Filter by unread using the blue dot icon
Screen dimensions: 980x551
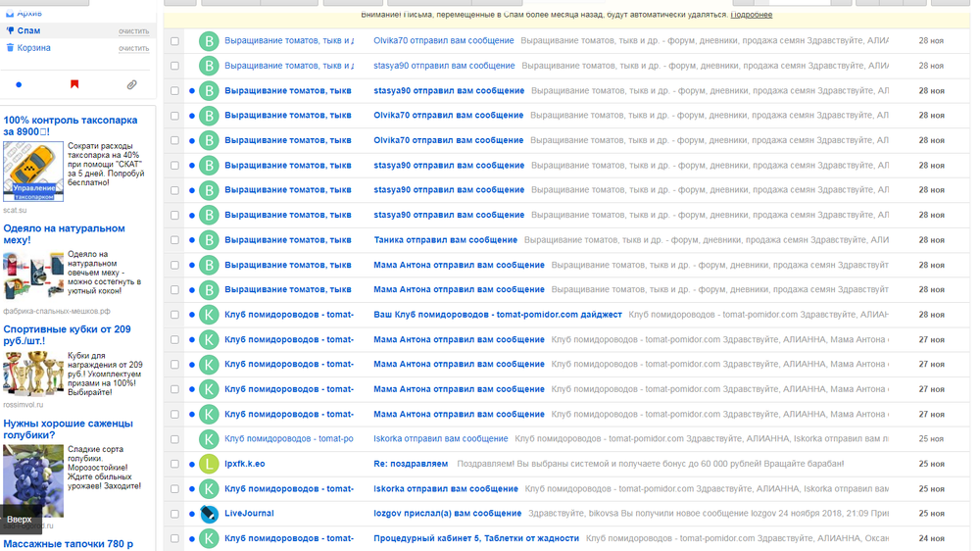(x=19, y=85)
